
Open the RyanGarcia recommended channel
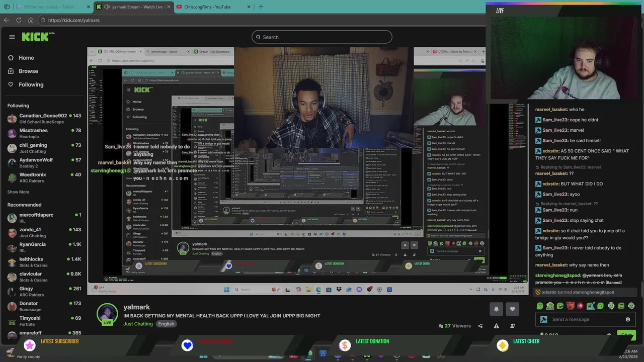(44, 247)
